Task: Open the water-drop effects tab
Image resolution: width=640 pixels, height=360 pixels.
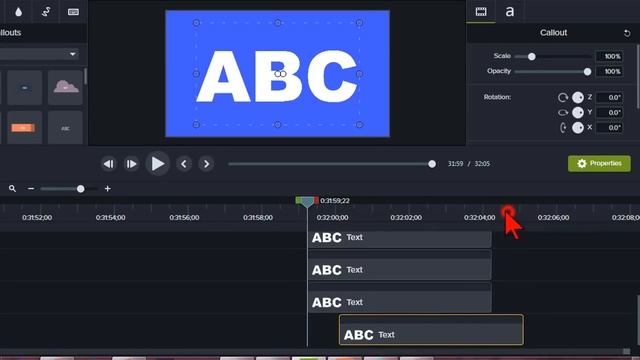Action: 18,12
